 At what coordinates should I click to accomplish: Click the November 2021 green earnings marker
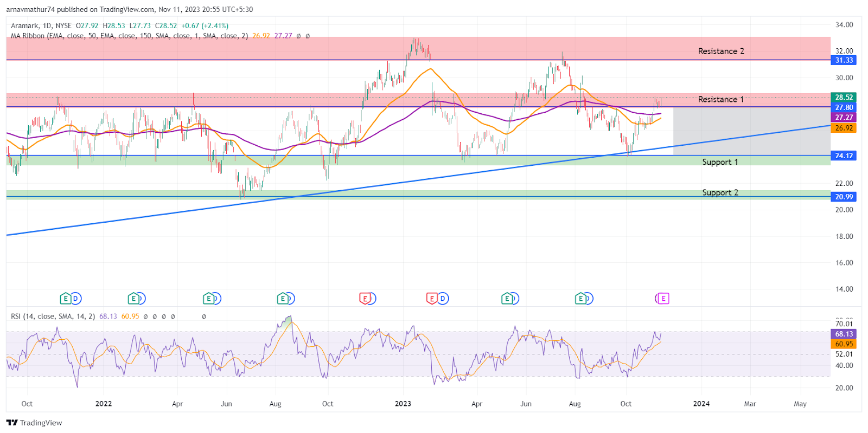[x=65, y=298]
